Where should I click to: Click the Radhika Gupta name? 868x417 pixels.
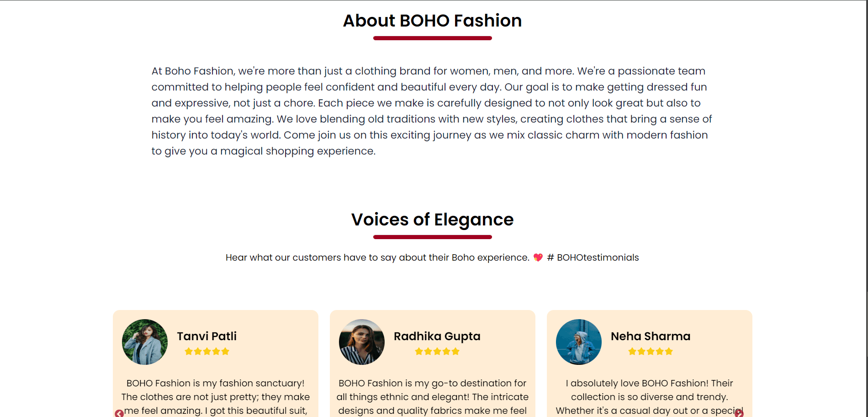click(x=437, y=336)
